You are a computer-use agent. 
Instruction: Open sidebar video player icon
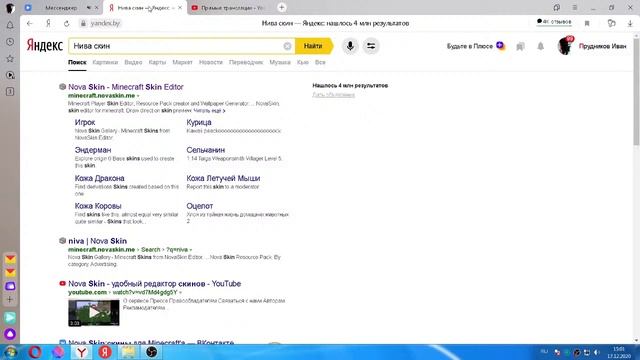point(10,75)
